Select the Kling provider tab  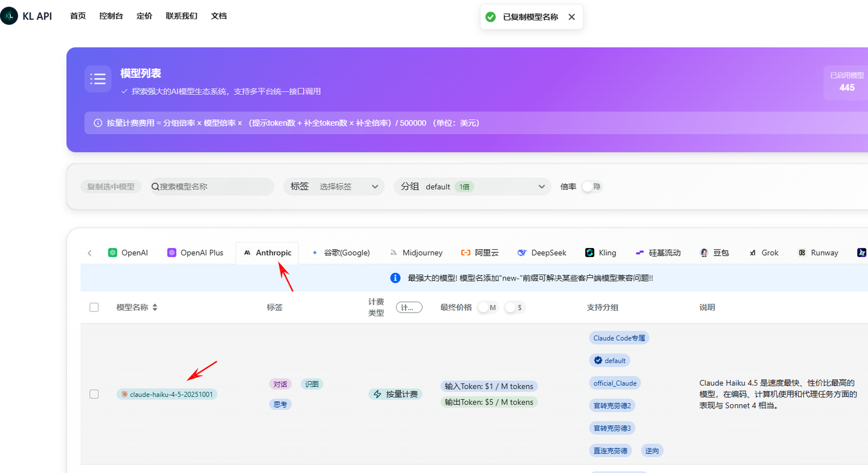coord(600,252)
